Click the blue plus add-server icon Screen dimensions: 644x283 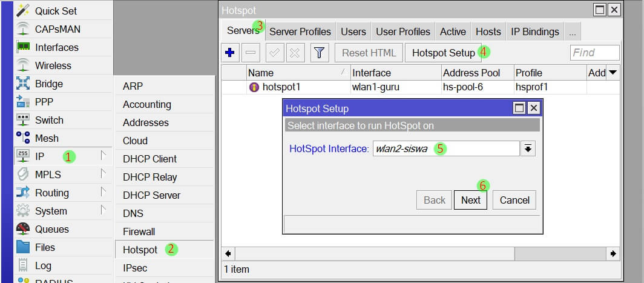pos(229,53)
